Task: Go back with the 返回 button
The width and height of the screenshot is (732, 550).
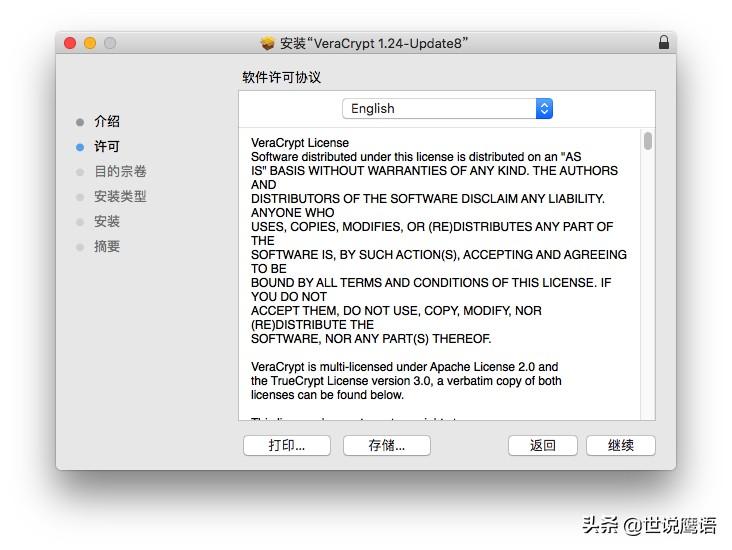Action: point(543,445)
